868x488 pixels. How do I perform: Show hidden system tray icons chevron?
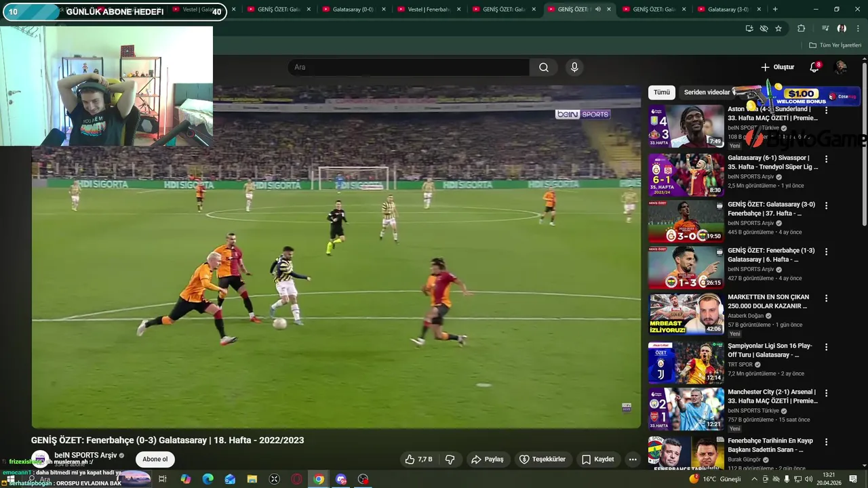(754, 479)
